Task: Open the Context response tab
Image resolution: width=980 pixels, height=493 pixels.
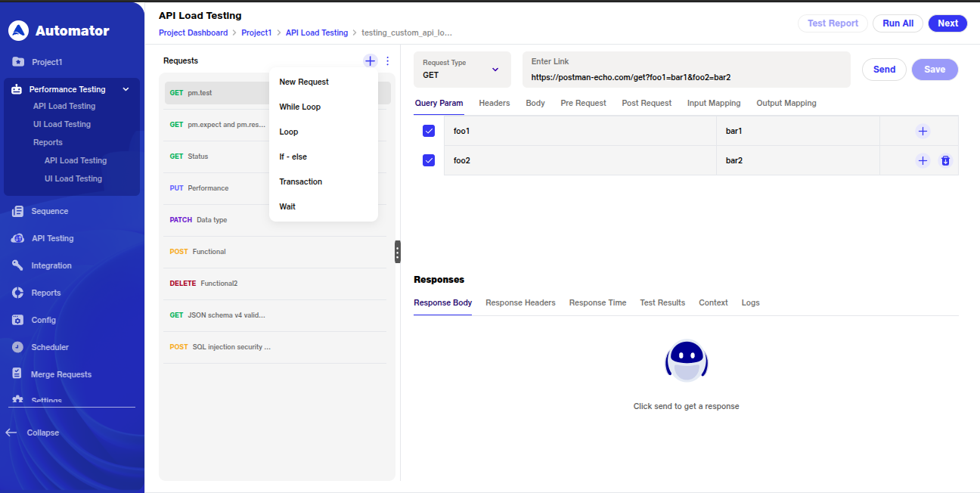Action: click(713, 302)
